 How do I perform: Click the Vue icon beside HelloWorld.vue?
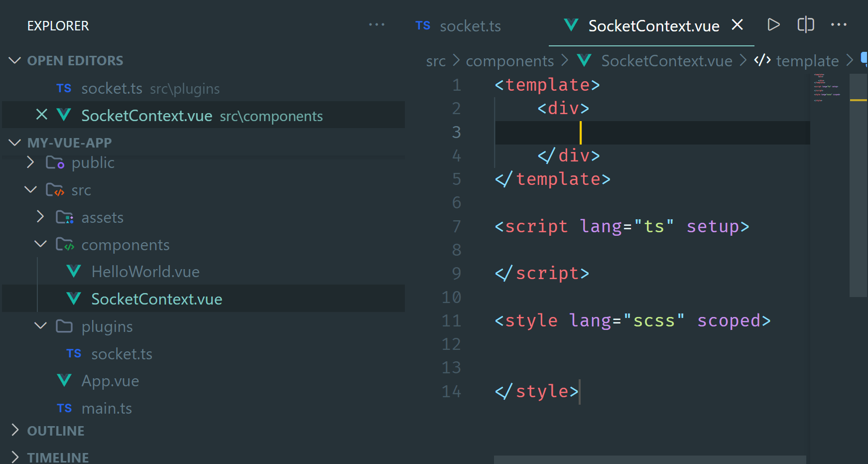point(73,271)
